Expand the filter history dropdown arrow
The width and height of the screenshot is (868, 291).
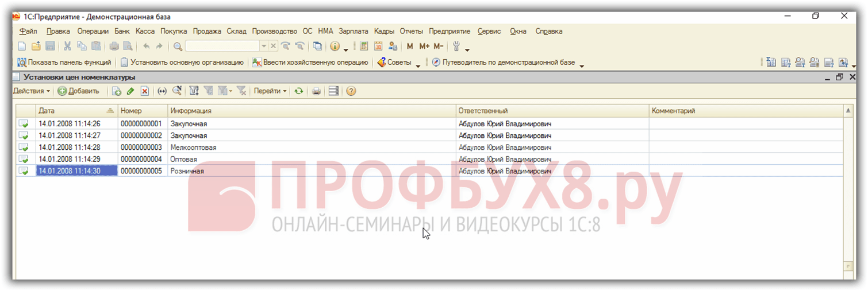(x=230, y=91)
